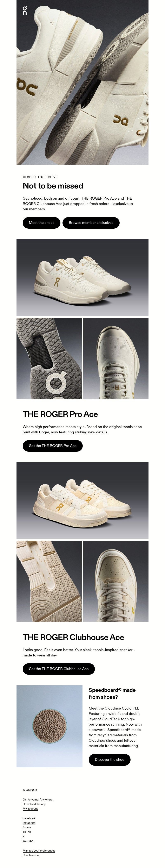This screenshot has width=165, height=868.
Task: View the Pro Ace top-down toe photo
Action: (x=116, y=358)
